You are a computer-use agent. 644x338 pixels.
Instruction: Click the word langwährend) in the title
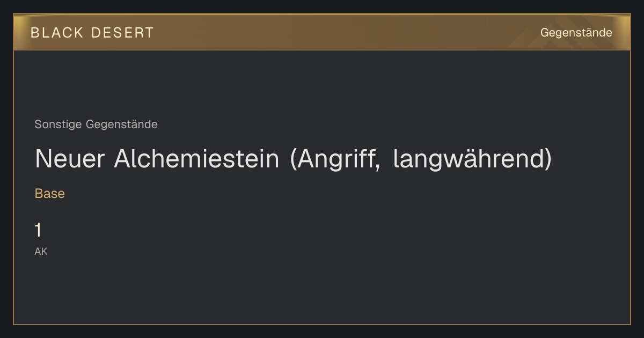click(x=472, y=159)
